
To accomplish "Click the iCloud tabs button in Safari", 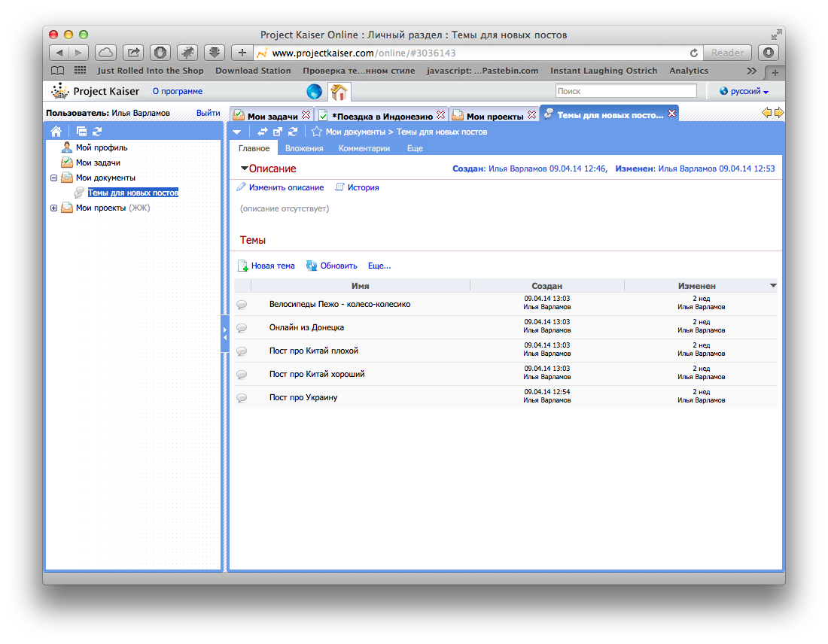I will point(105,53).
